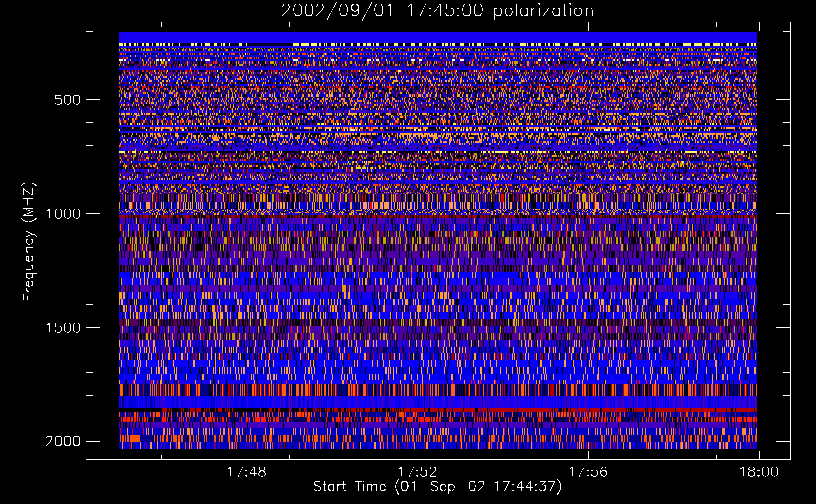Click the 18:00 time tick label
The width and height of the screenshot is (816, 504).
tap(759, 472)
